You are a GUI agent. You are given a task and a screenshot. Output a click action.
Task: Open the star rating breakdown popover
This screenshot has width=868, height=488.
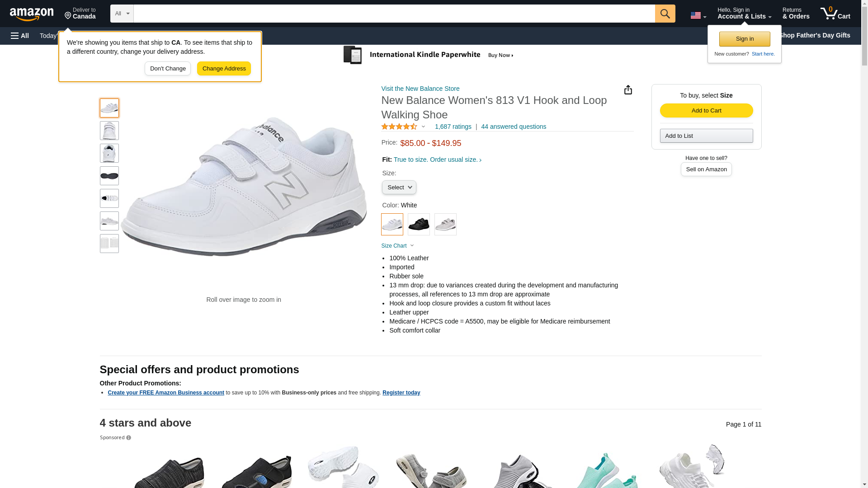[403, 127]
